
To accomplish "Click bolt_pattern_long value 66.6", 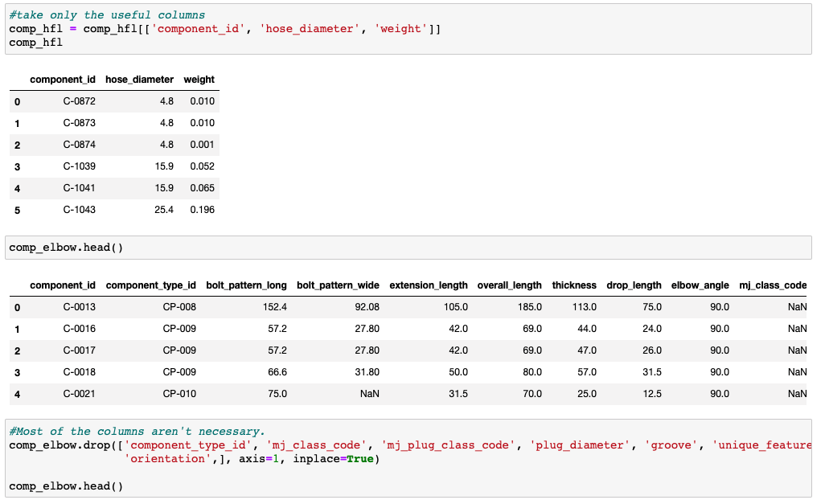I will tap(277, 372).
